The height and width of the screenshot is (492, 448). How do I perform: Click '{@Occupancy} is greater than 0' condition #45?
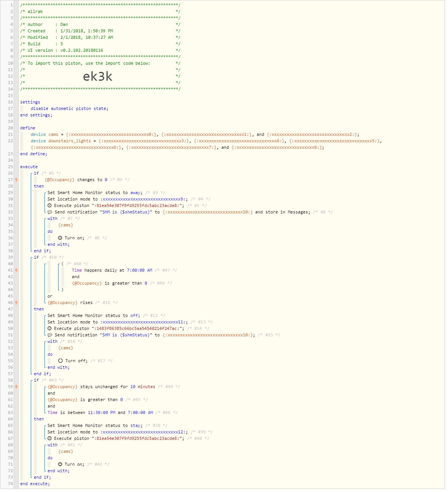[85, 400]
